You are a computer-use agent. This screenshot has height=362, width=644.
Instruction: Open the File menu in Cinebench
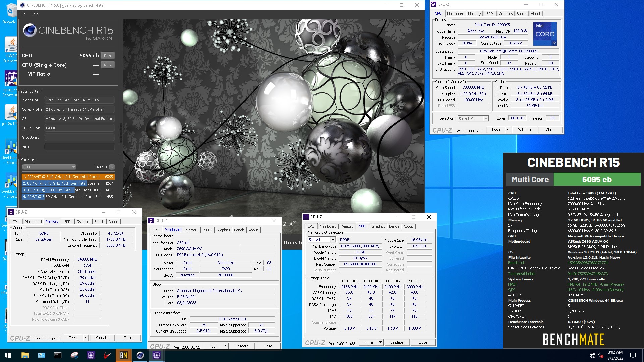[23, 14]
